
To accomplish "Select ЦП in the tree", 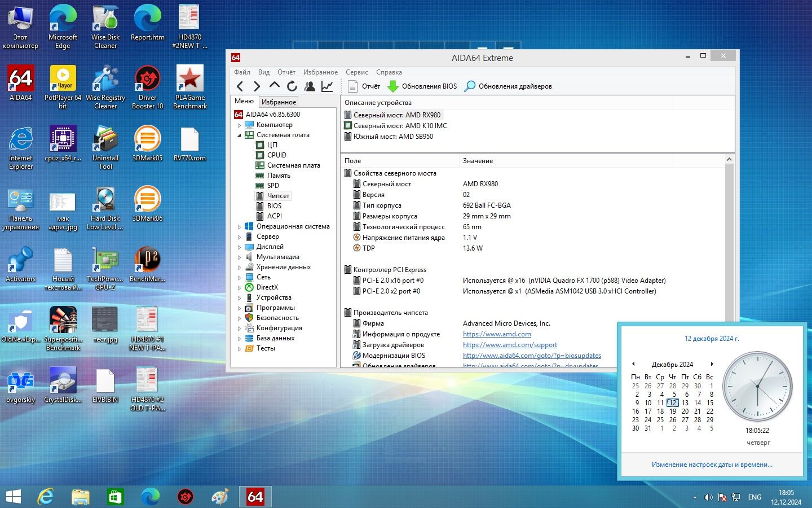I will 272,145.
